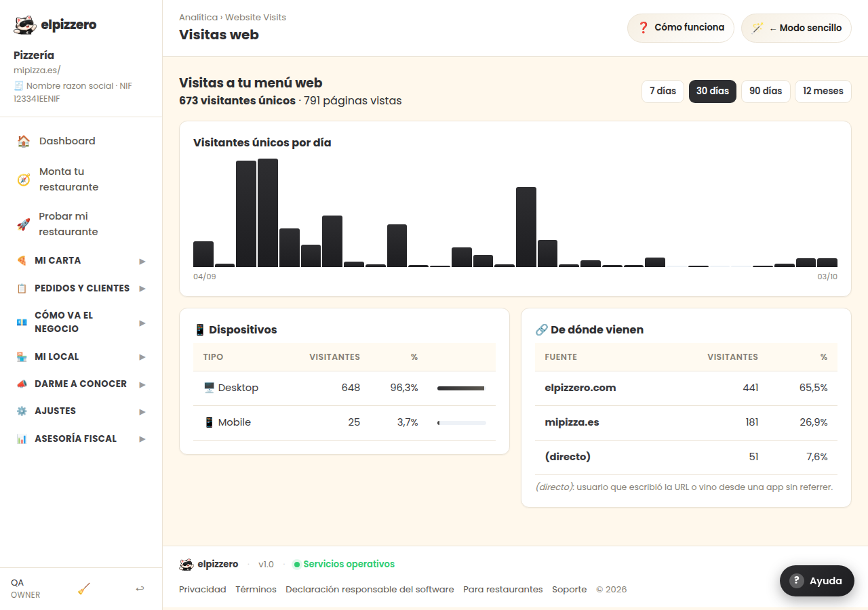
Task: Open the Términos footer link
Action: [256, 590]
